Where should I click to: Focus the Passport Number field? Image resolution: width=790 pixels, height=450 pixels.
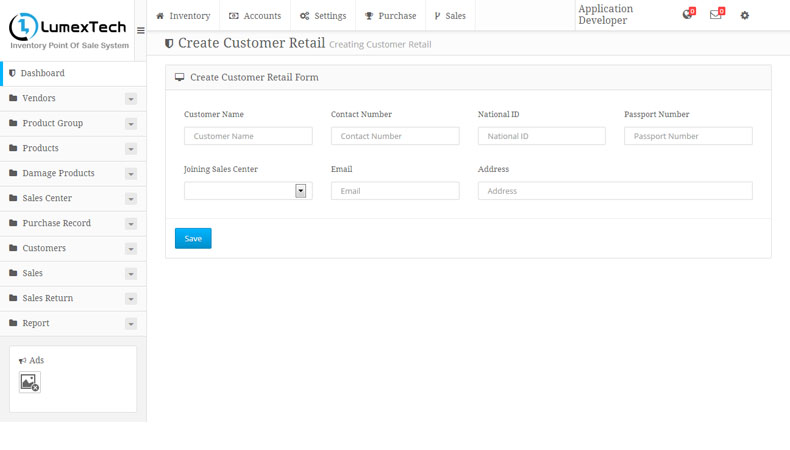(688, 136)
